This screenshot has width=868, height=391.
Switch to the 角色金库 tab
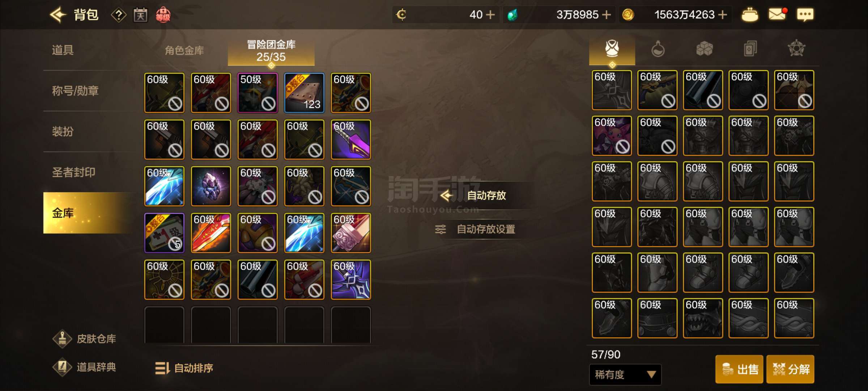coord(184,50)
